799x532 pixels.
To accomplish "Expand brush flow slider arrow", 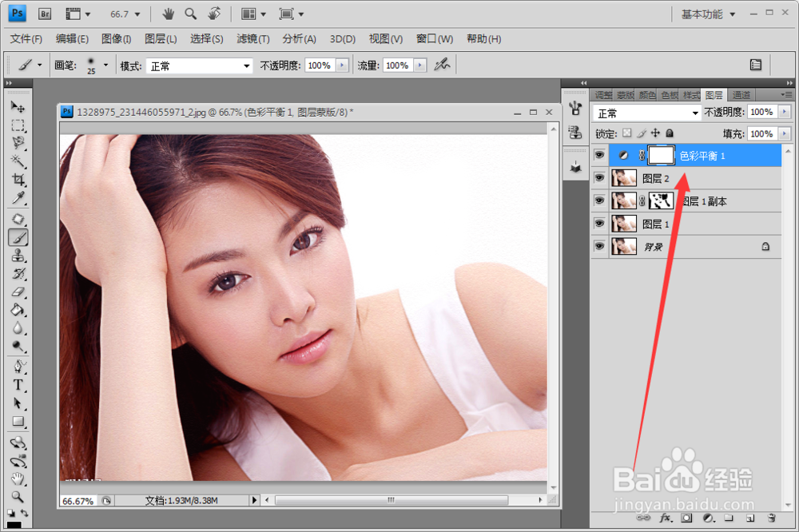I will click(420, 66).
